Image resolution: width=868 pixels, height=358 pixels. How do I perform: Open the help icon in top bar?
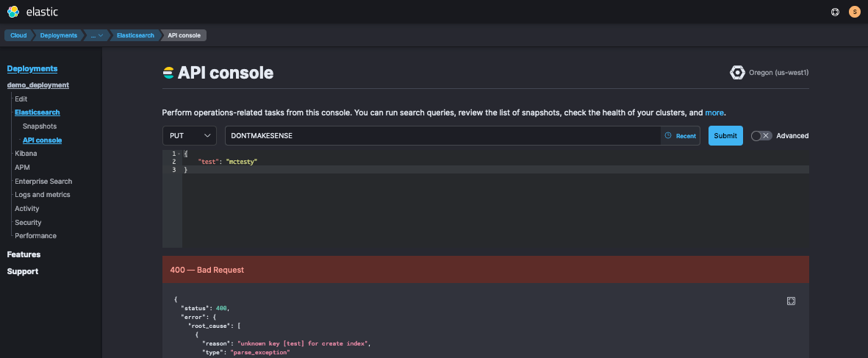(x=835, y=12)
